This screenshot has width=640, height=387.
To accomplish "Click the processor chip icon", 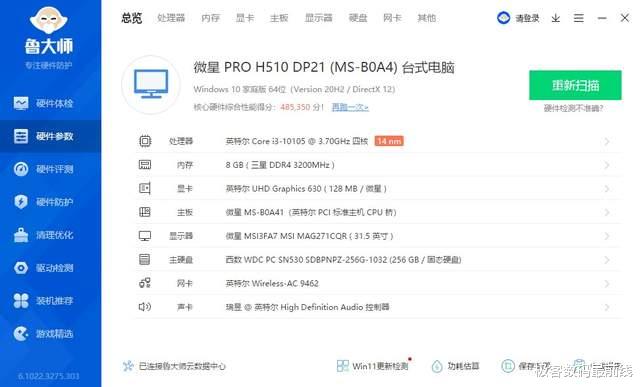I will click(x=145, y=141).
